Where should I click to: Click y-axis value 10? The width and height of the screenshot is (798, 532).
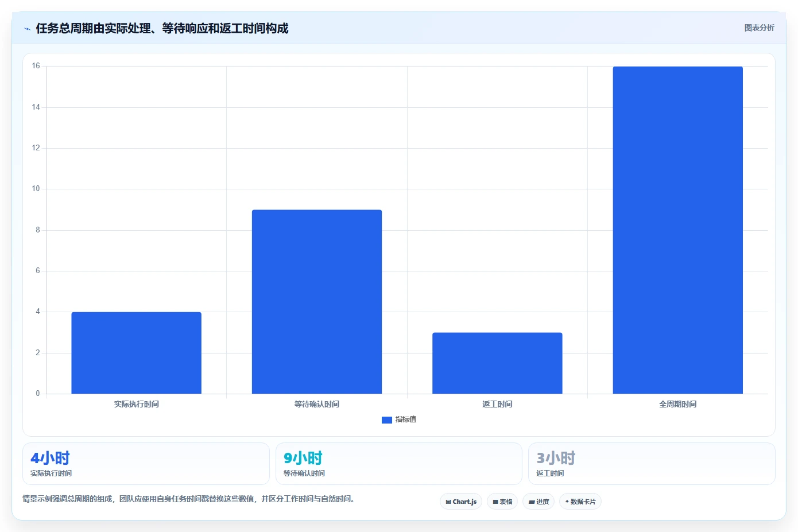[x=36, y=189]
